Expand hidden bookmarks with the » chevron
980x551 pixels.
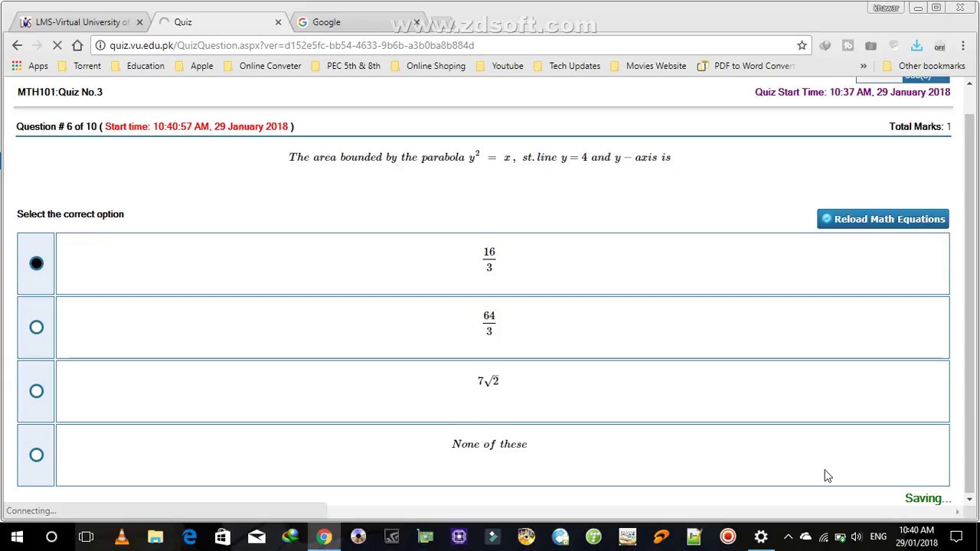863,66
